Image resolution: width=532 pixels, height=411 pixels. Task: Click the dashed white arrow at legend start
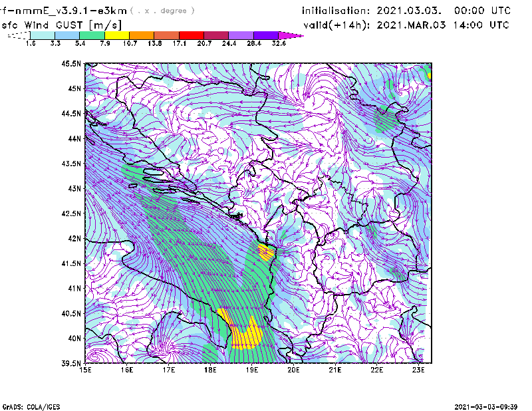(19, 35)
